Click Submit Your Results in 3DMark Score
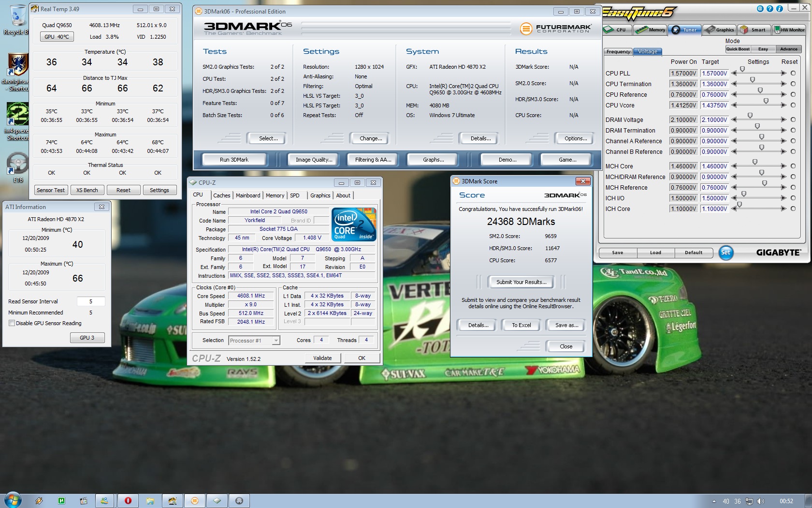The image size is (812, 508). [x=521, y=282]
